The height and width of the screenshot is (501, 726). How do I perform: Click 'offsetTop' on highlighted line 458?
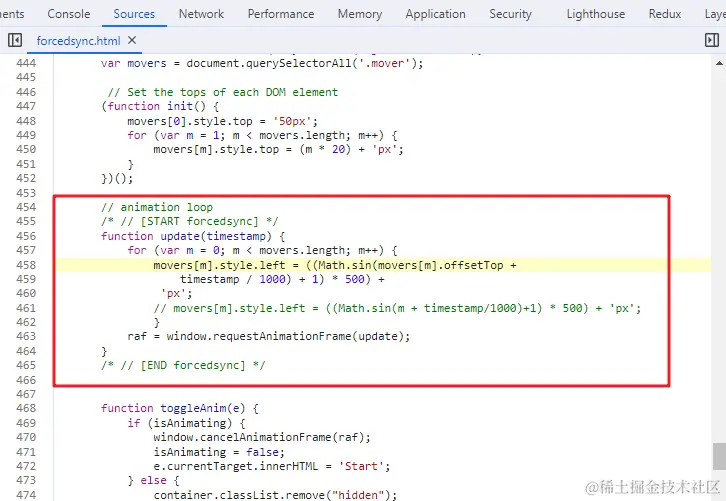point(474,265)
